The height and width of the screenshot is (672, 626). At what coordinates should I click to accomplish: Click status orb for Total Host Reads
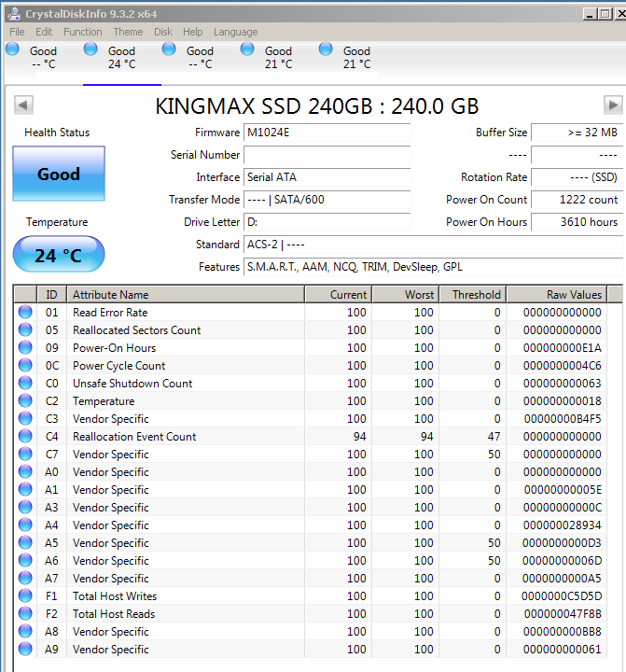(25, 613)
